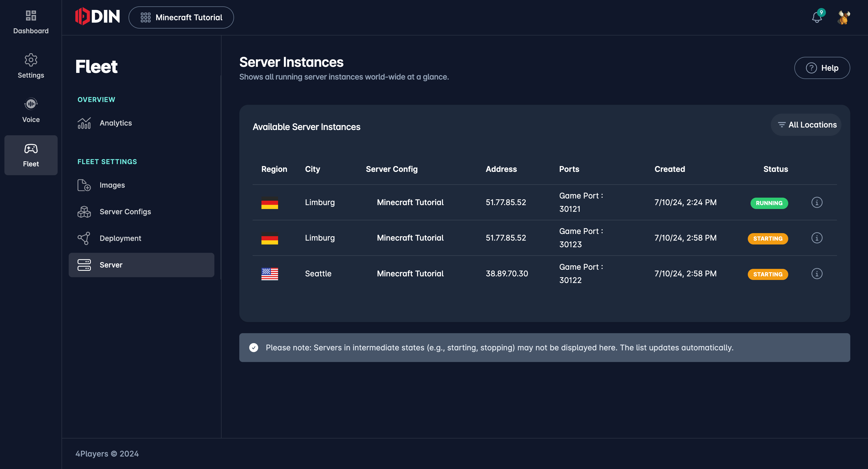868x469 pixels.
Task: Click address 51.77.85.52 in running row
Action: click(x=506, y=202)
